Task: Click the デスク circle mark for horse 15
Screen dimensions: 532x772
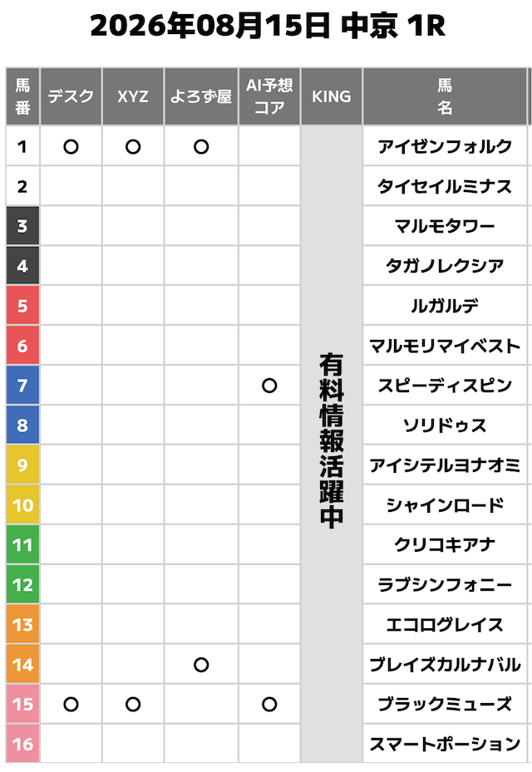Action: pos(71,705)
